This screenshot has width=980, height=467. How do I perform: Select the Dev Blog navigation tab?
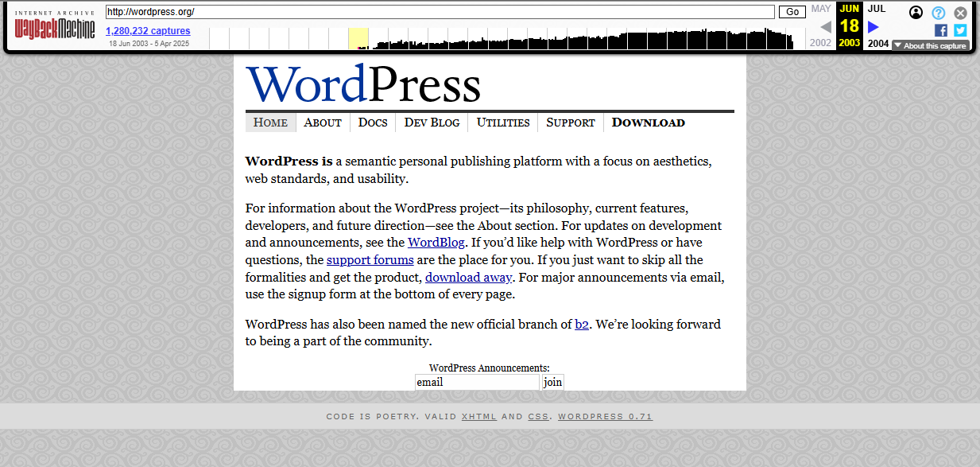(432, 123)
